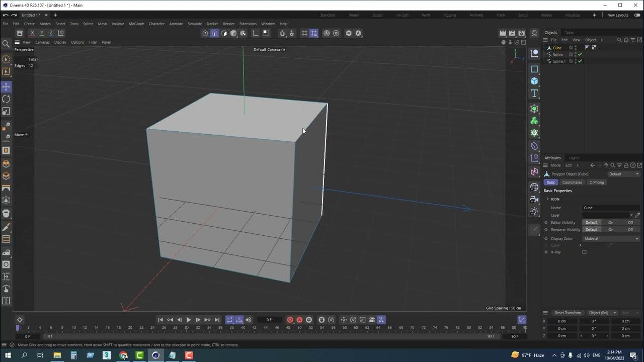Click the Autokeying button in timeline
The height and width of the screenshot is (362, 644).
click(299, 320)
